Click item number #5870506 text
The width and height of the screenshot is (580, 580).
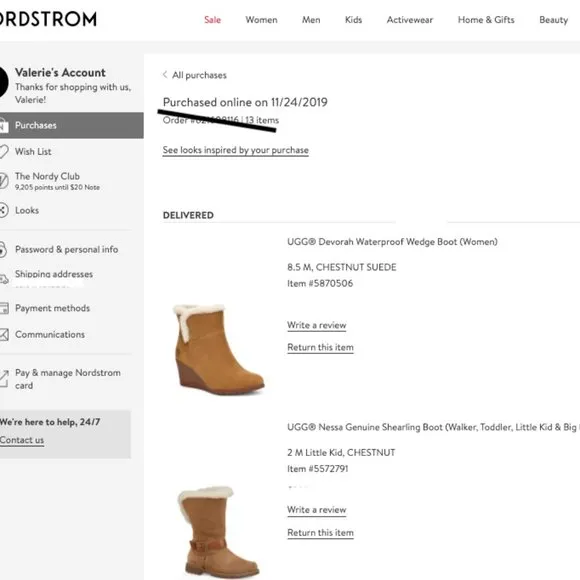pyautogui.click(x=320, y=283)
